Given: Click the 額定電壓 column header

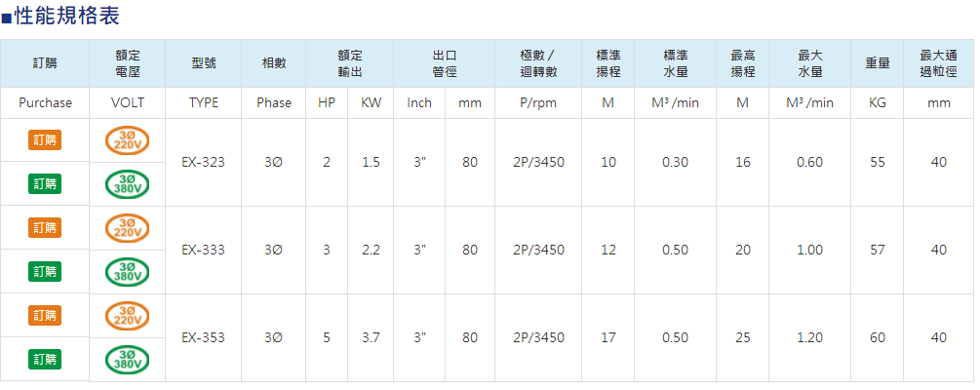Looking at the screenshot, I should click(128, 63).
